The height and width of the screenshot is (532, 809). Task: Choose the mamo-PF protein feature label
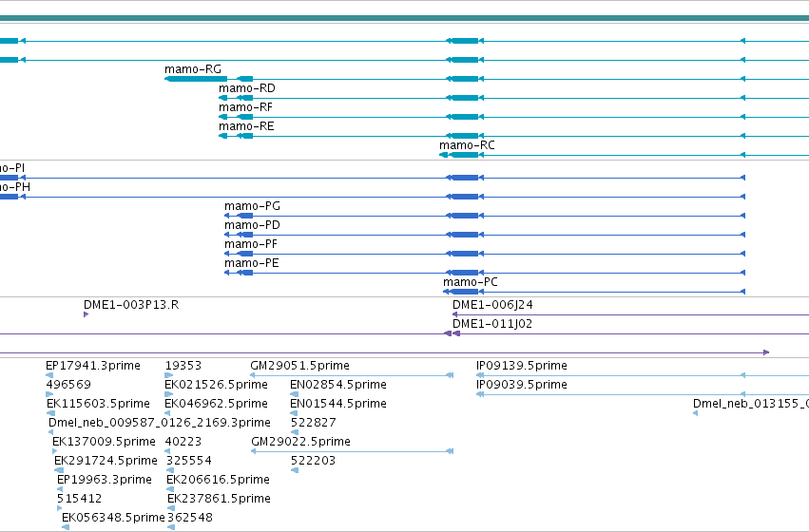pyautogui.click(x=251, y=244)
